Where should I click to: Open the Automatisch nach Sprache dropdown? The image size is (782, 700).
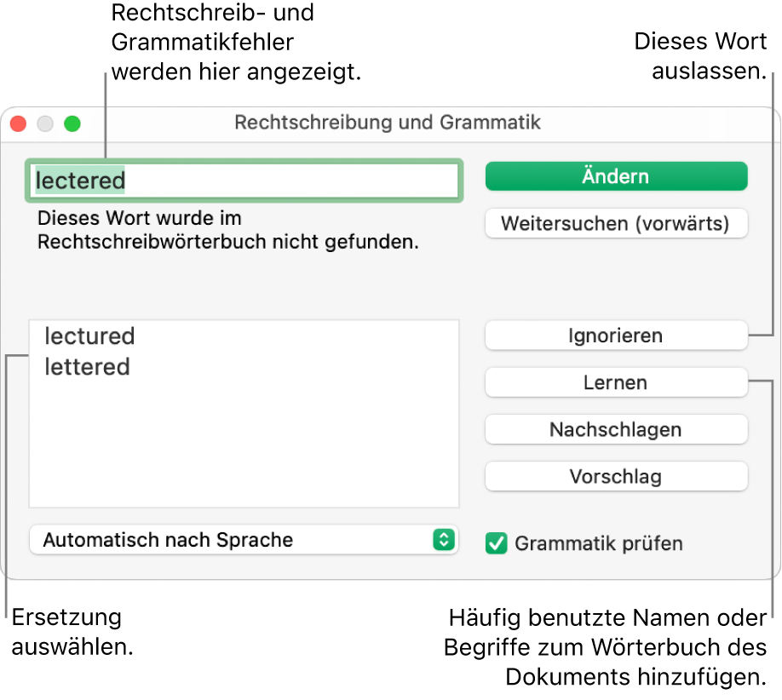243,540
